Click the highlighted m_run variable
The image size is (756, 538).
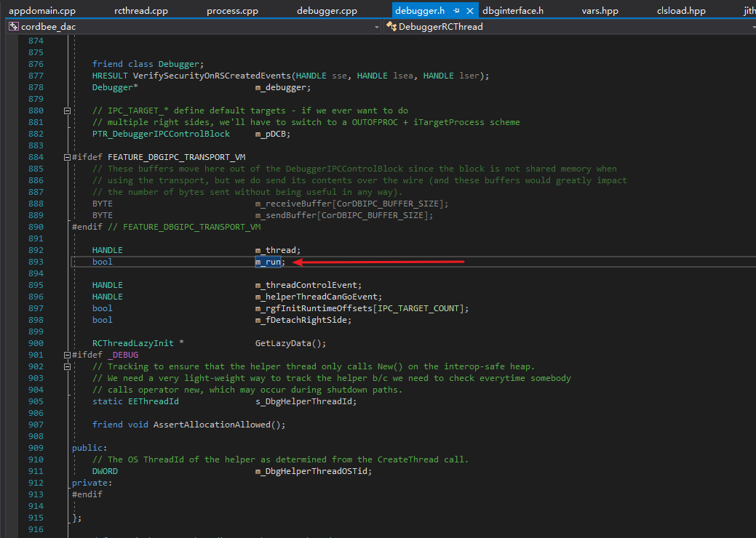[x=268, y=262]
